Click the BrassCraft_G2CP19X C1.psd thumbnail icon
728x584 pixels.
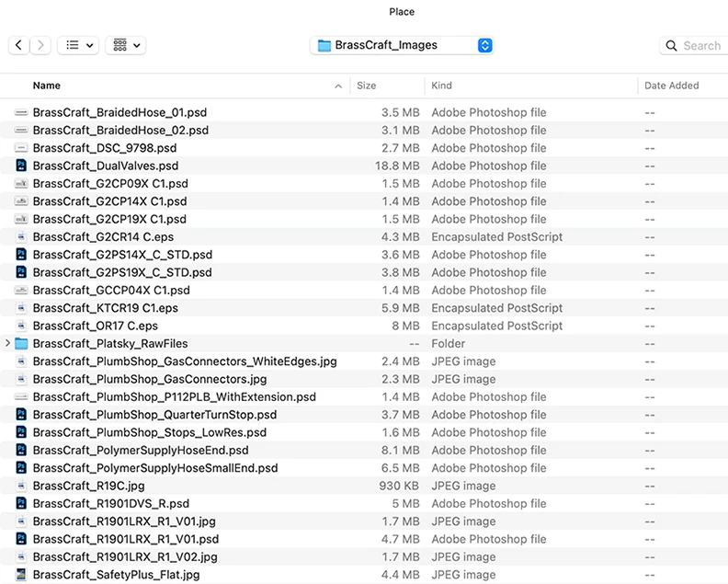(21, 219)
